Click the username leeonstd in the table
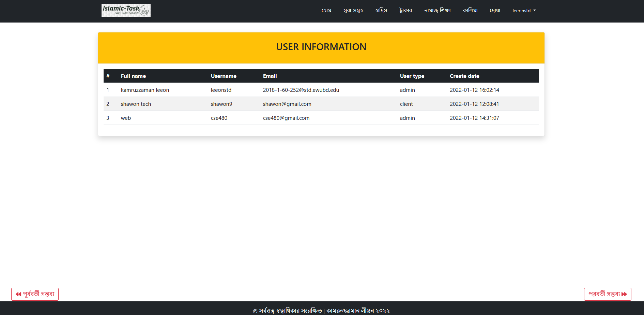Viewport: 644px width, 315px height. click(x=221, y=90)
